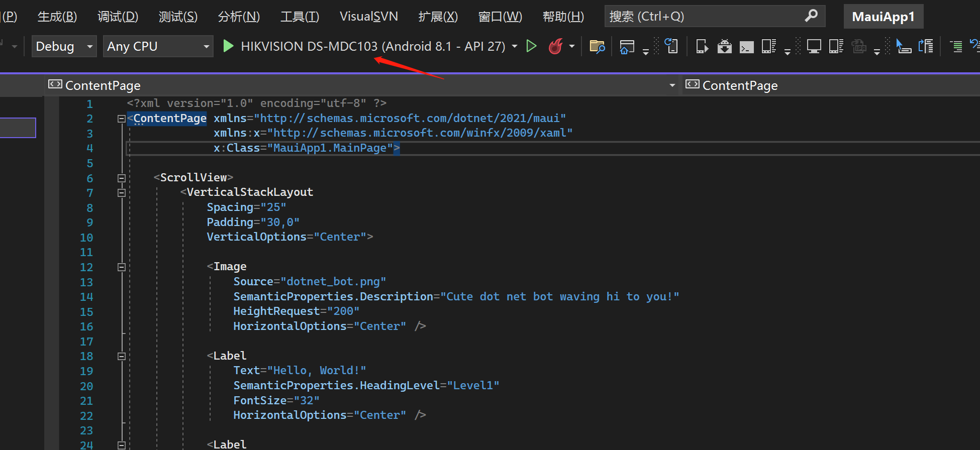Open the right ContentPage member dropdown

coord(830,85)
